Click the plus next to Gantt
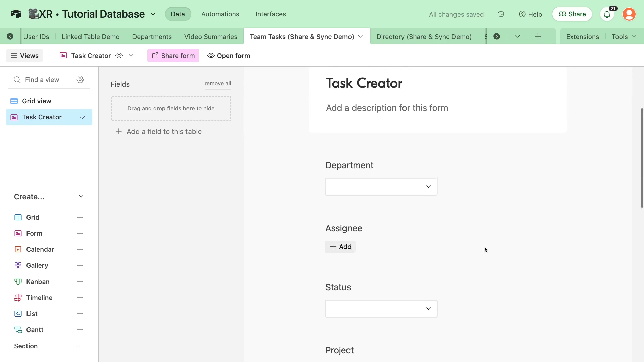This screenshot has height=362, width=644. [x=80, y=330]
